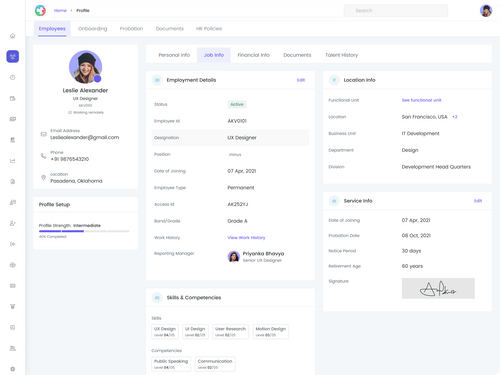Open the View Work History link
The height and width of the screenshot is (375, 500).
coord(246,238)
